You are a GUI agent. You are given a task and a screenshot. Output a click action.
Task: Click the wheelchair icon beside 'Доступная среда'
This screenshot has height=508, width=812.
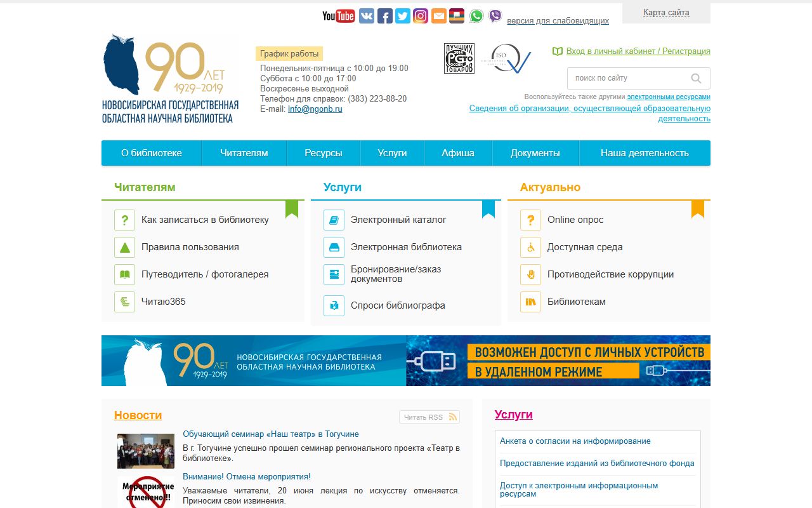coord(530,247)
